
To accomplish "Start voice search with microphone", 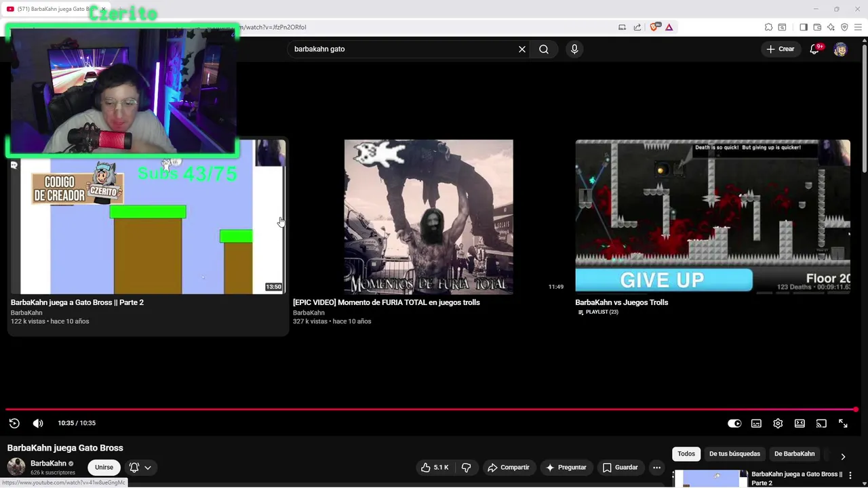I will (574, 49).
